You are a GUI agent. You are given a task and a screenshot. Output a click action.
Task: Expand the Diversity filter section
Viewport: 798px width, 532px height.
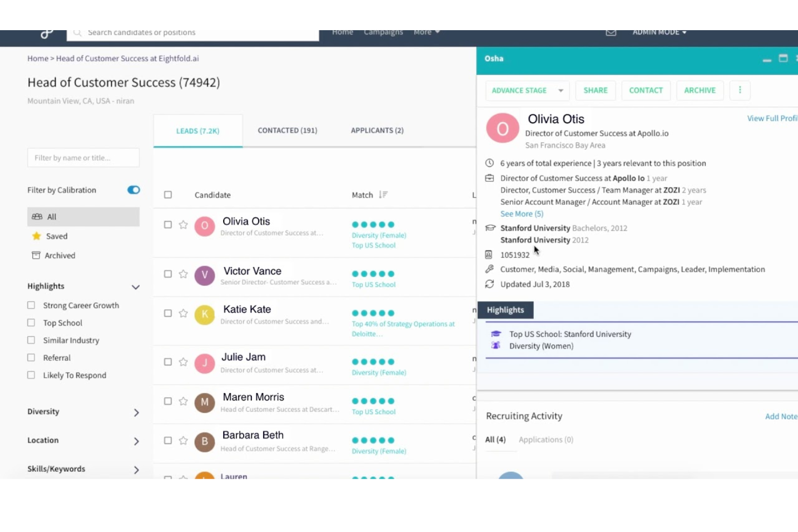(x=136, y=412)
